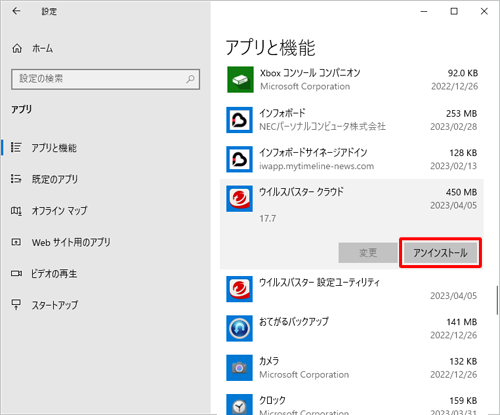Click the 450 MB size value
The image size is (500, 415).
[x=461, y=192]
